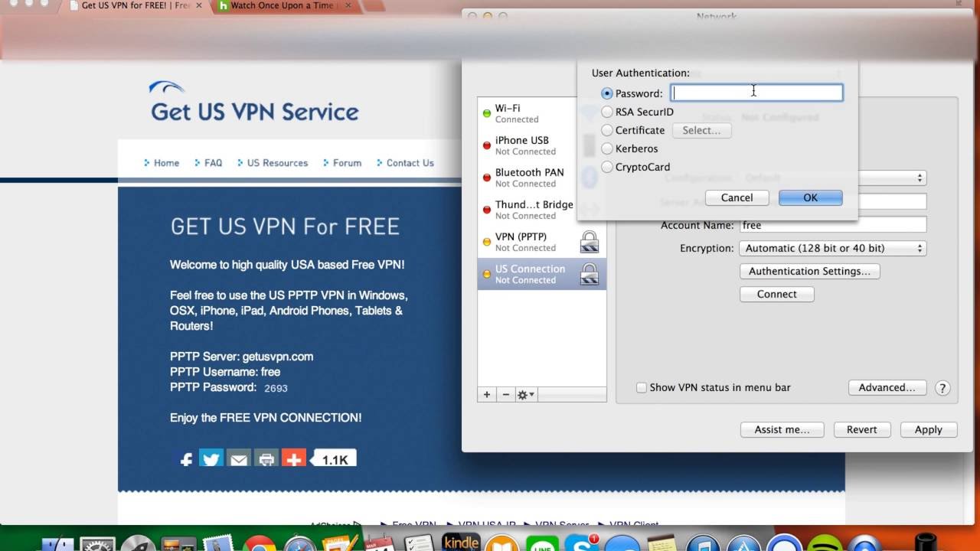This screenshot has width=980, height=551.
Task: Click the Get US VPN Service logo
Action: point(254,102)
